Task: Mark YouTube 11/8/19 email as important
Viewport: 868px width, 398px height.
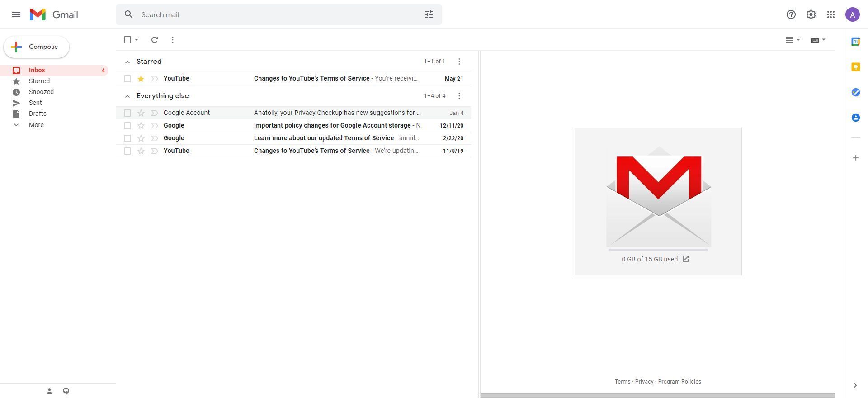Action: click(155, 151)
